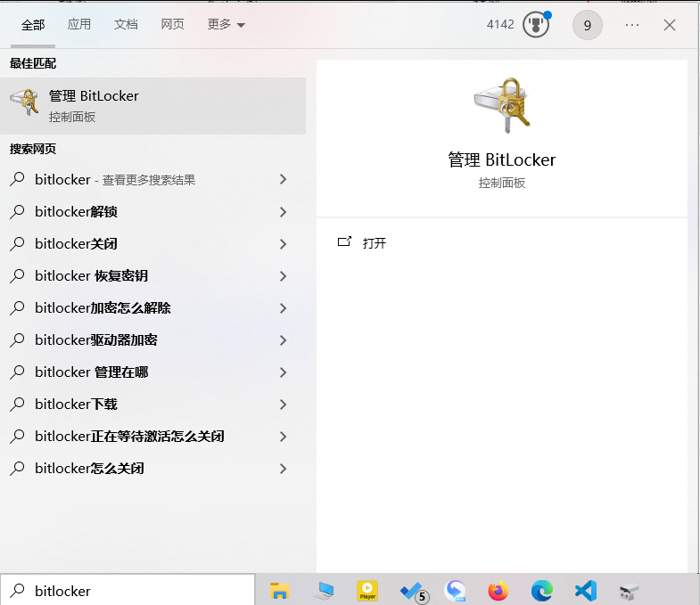Click magnifier icon beside bitlocker驱动器加密

[x=17, y=340]
